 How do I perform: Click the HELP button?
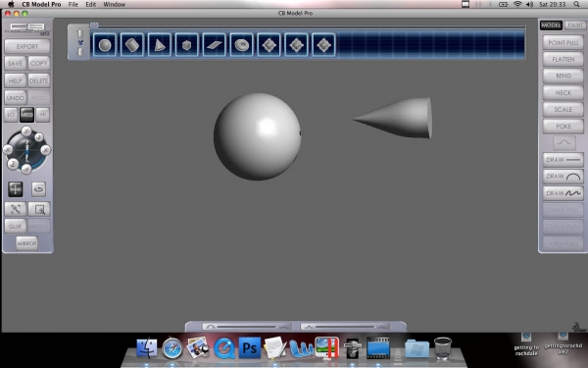click(16, 80)
